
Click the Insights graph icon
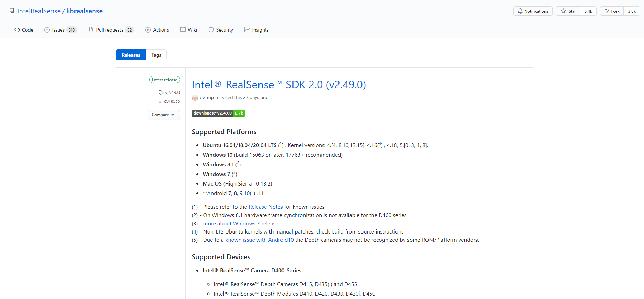247,30
